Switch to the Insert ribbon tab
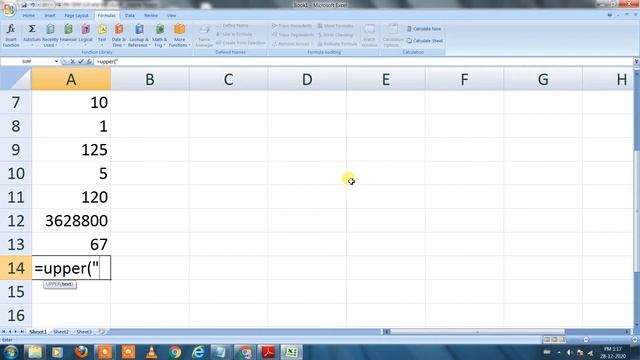 click(x=50, y=16)
